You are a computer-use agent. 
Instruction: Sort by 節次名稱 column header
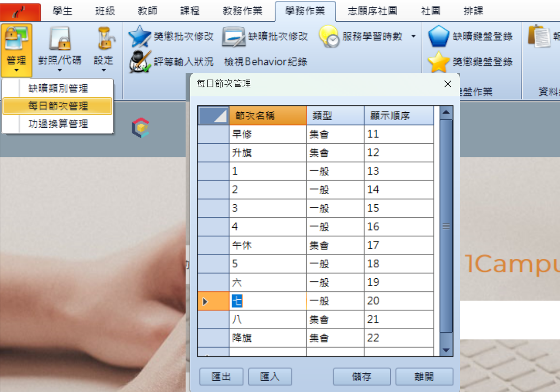[x=267, y=116]
